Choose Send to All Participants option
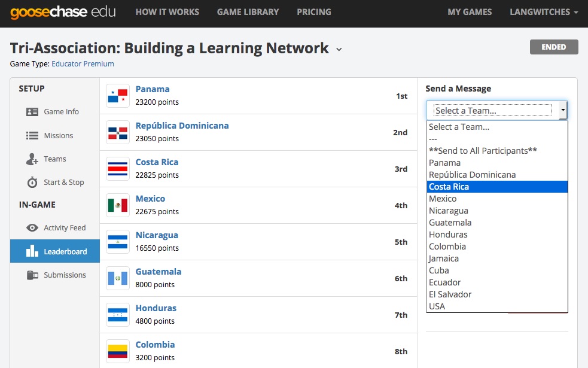 click(497, 151)
